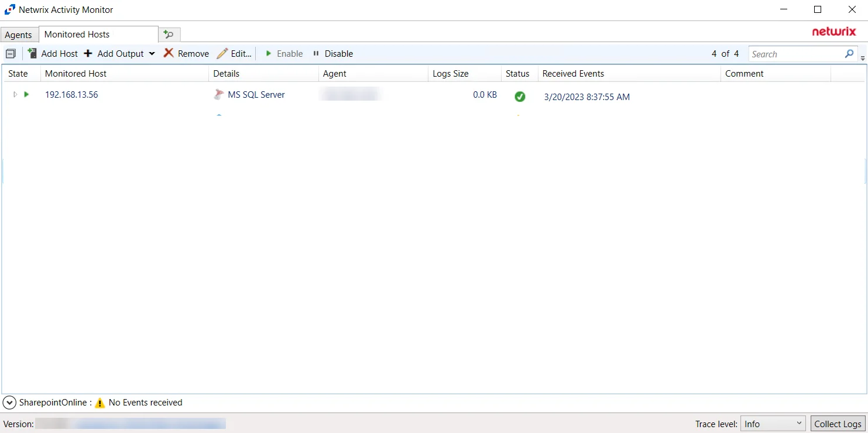Viewport: 868px width, 433px height.
Task: Disable the selected host monitoring
Action: [x=333, y=54]
